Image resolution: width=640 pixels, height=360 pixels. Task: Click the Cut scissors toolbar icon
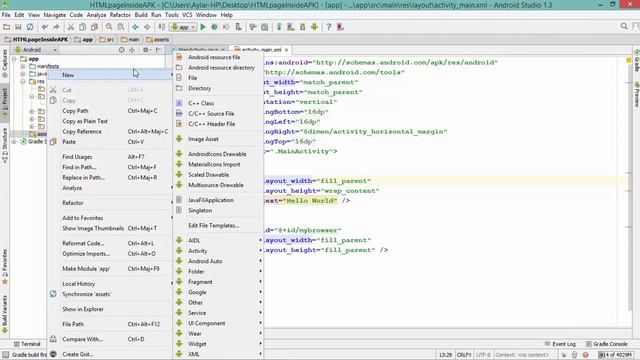pos(71,27)
